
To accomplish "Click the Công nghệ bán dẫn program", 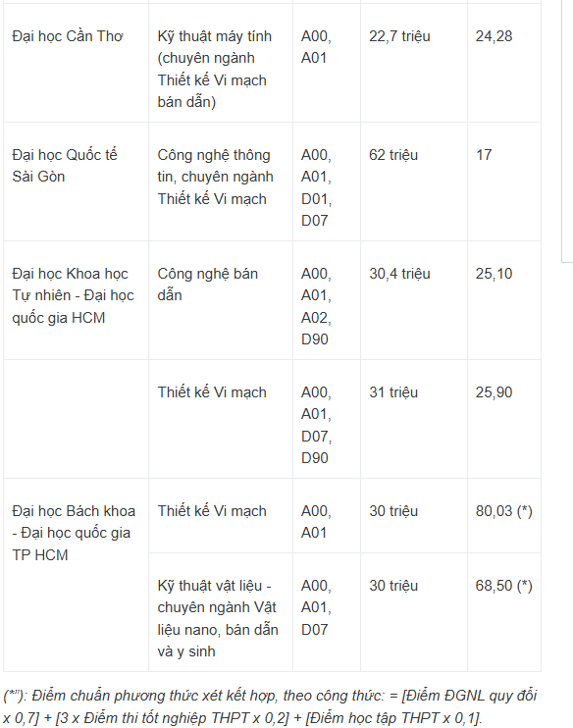I will click(208, 285).
